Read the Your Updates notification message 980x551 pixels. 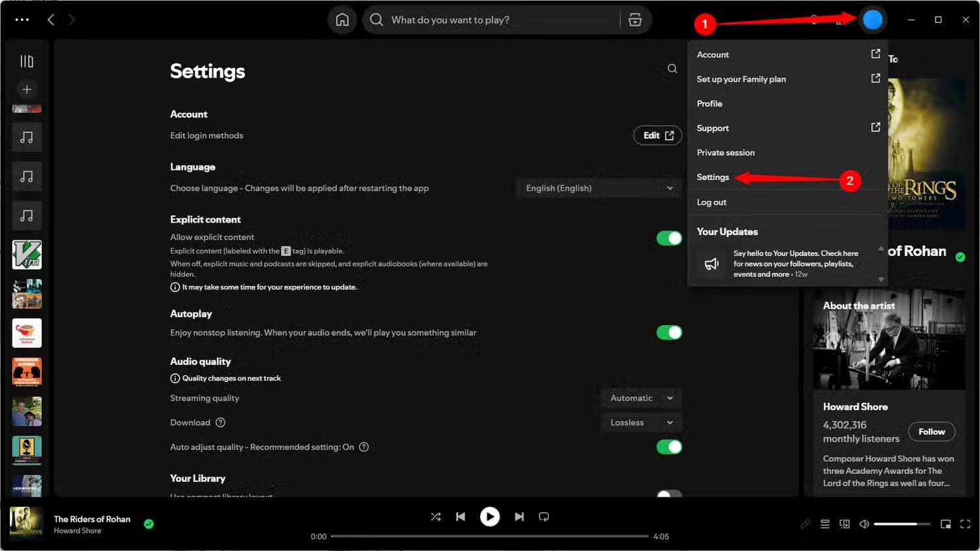(x=796, y=264)
